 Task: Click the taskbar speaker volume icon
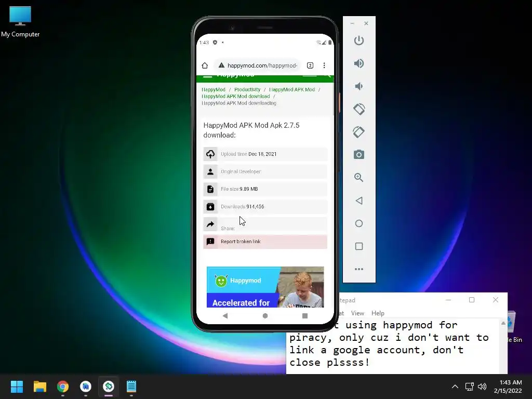pos(482,387)
